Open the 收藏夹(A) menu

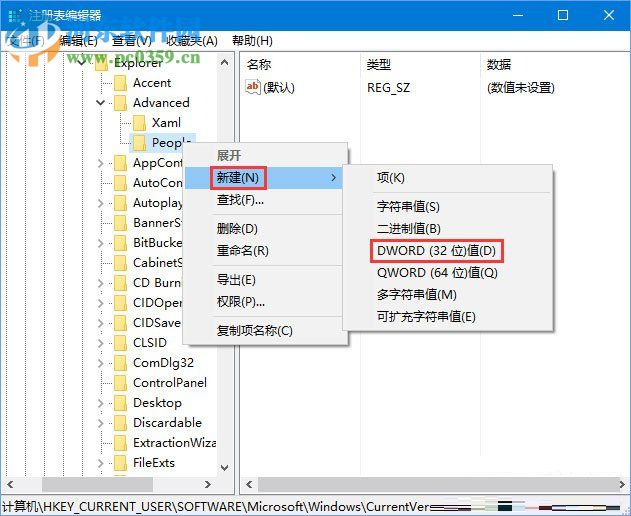click(192, 41)
